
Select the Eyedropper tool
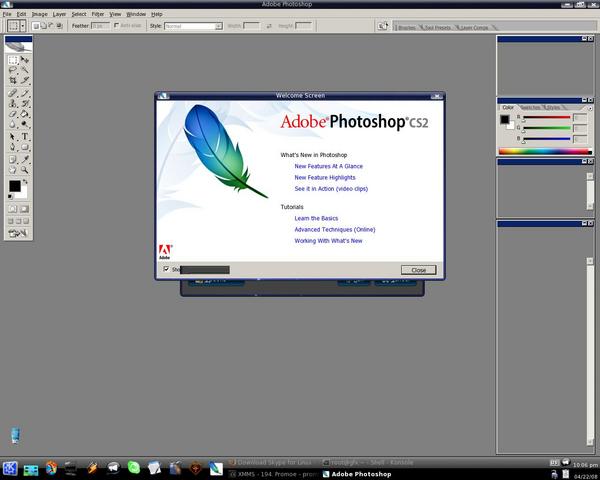(24, 159)
